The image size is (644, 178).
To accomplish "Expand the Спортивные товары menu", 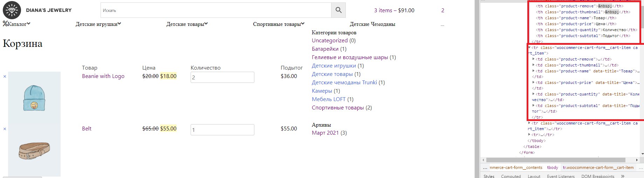I will tap(279, 24).
